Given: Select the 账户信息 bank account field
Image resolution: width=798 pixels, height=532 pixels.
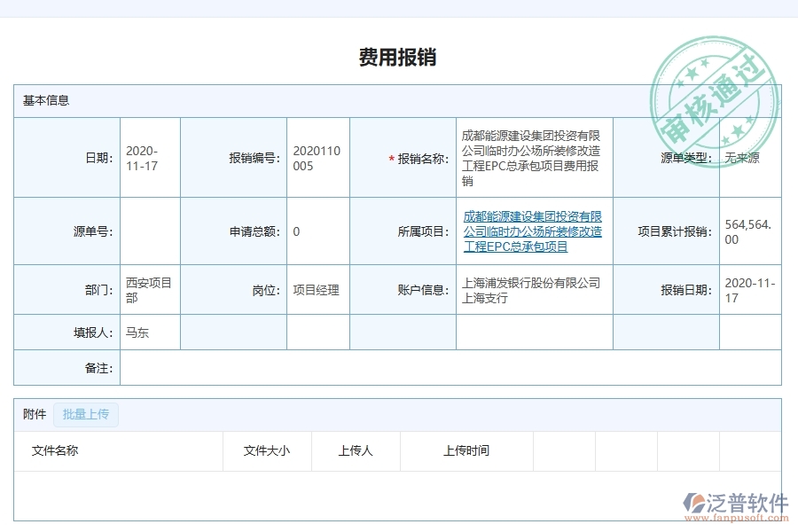Looking at the screenshot, I should [532, 289].
